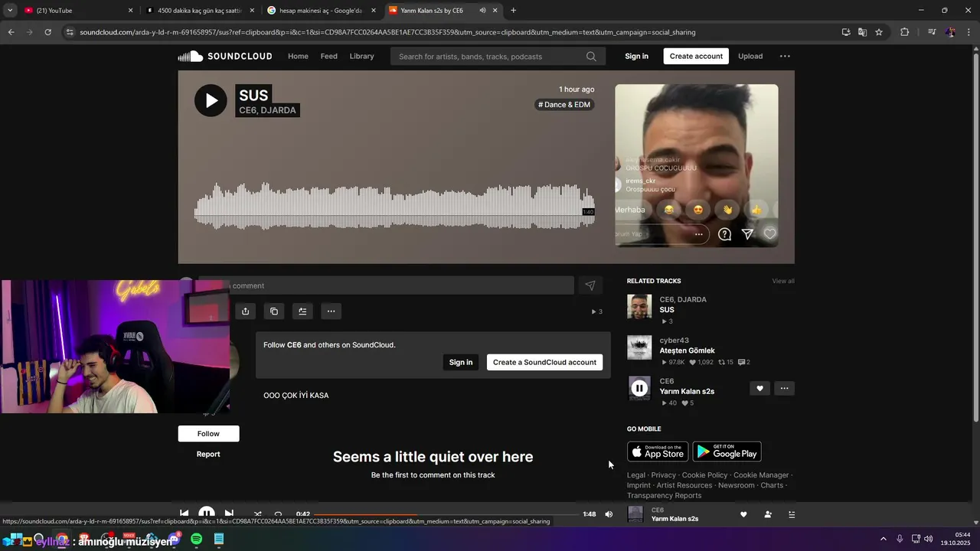
Task: Toggle repeat in the bottom player
Action: pyautogui.click(x=278, y=514)
